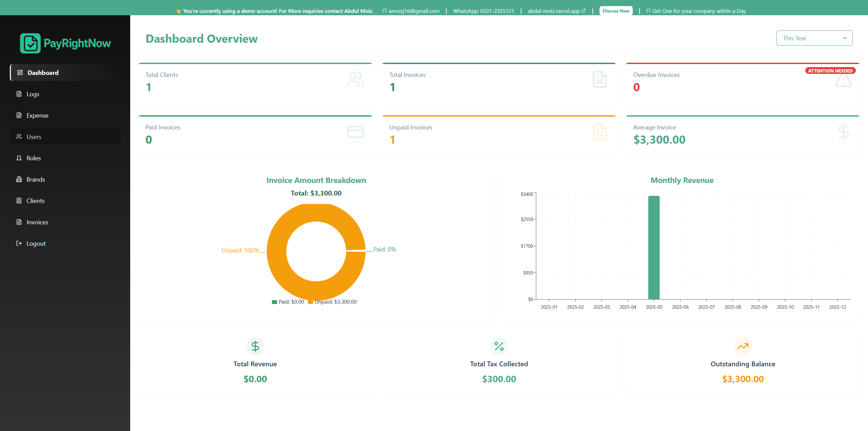Click the PayRightNow logo icon
Screen dimensions: 868x431
pos(30,43)
